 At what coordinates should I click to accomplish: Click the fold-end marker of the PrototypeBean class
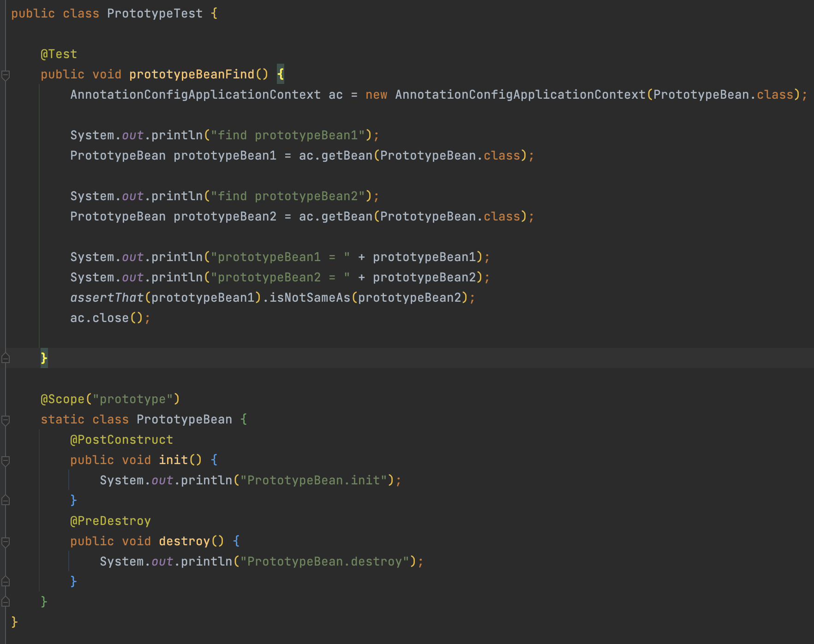[x=6, y=602]
